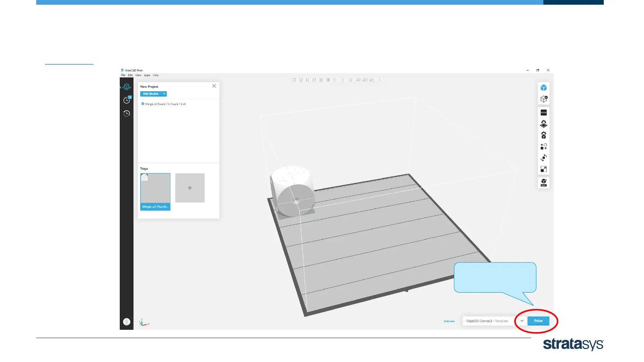Screen dimensions: 644x362
Task: Switch to Model View blue cube icon
Action: point(543,88)
